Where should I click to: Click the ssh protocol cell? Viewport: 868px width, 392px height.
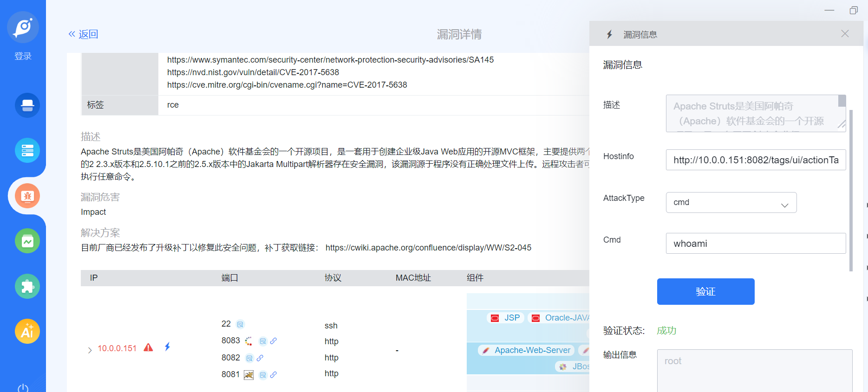331,326
